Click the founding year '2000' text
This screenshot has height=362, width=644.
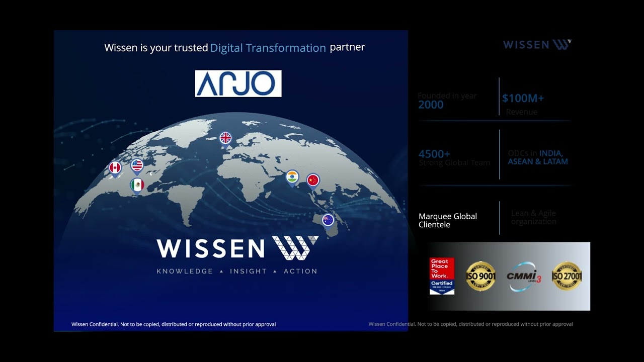pyautogui.click(x=431, y=105)
